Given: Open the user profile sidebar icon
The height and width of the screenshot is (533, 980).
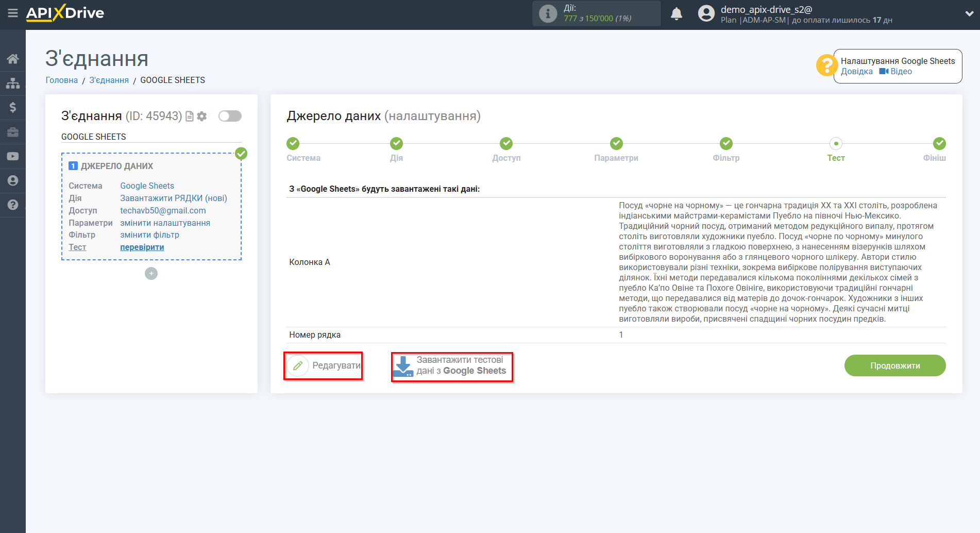Looking at the screenshot, I should (x=13, y=180).
